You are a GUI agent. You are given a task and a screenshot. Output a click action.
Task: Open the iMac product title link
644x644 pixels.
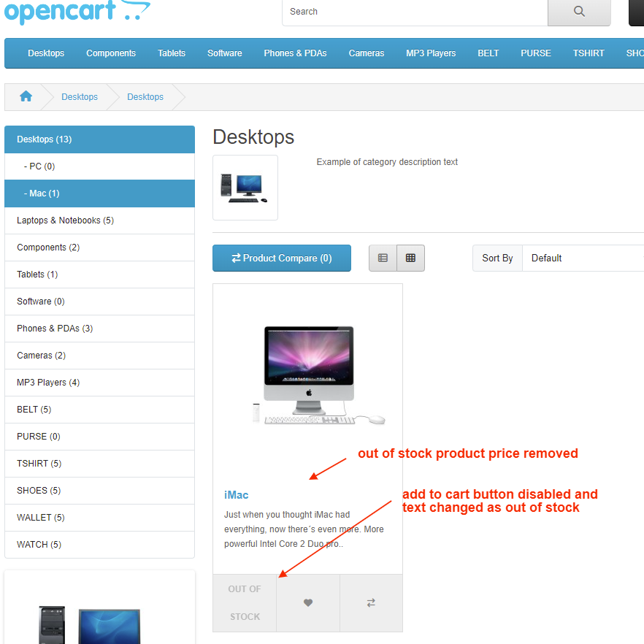[236, 495]
